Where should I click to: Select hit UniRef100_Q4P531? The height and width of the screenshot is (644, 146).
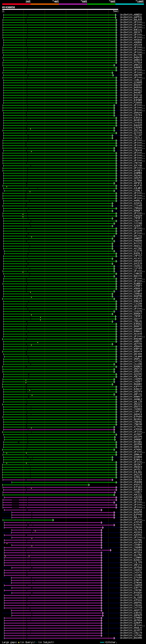tap(131, 17)
